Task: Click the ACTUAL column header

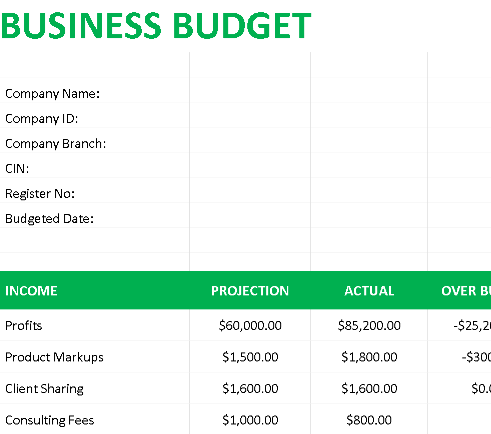Action: coord(369,291)
